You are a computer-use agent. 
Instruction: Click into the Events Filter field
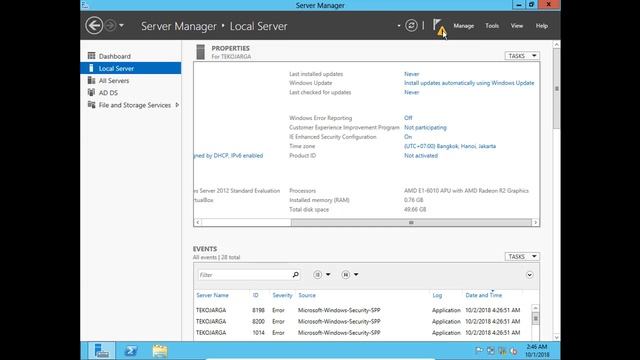pyautogui.click(x=245, y=275)
